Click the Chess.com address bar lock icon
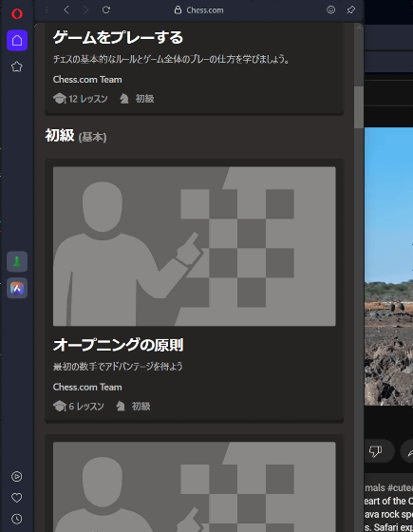This screenshot has width=413, height=532. tap(178, 9)
